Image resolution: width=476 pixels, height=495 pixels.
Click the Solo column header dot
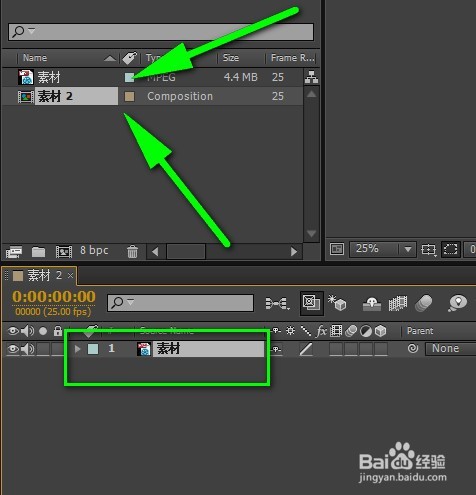click(x=43, y=331)
